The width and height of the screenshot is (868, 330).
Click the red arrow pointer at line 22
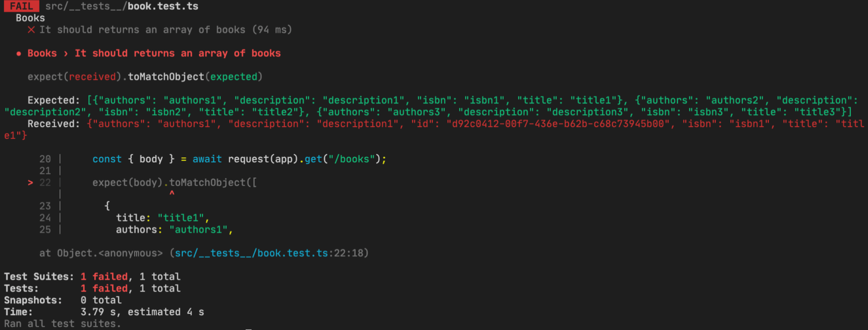[30, 183]
